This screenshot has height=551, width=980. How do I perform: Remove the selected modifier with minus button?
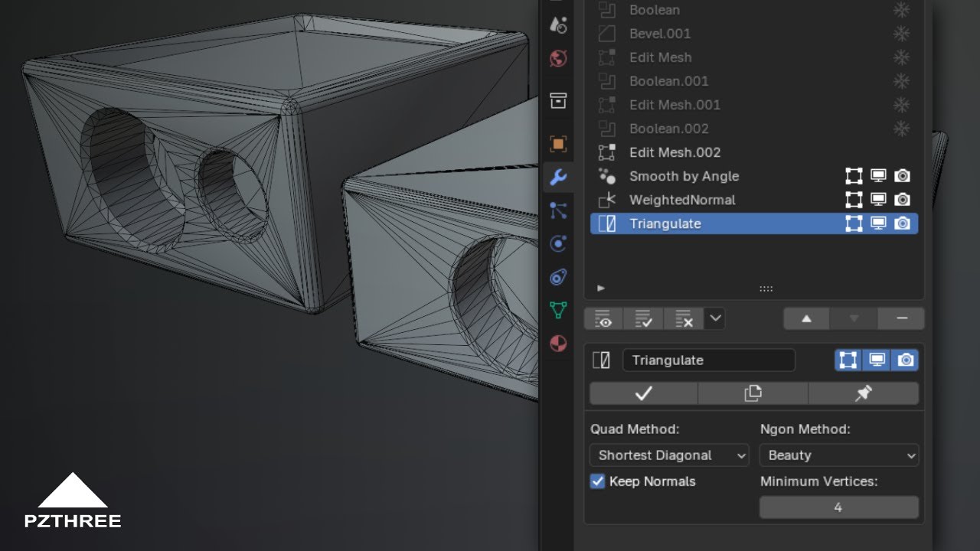(902, 319)
